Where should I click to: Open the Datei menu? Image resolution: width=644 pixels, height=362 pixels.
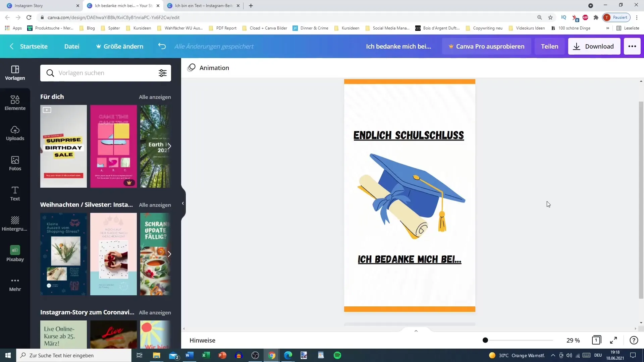72,46
